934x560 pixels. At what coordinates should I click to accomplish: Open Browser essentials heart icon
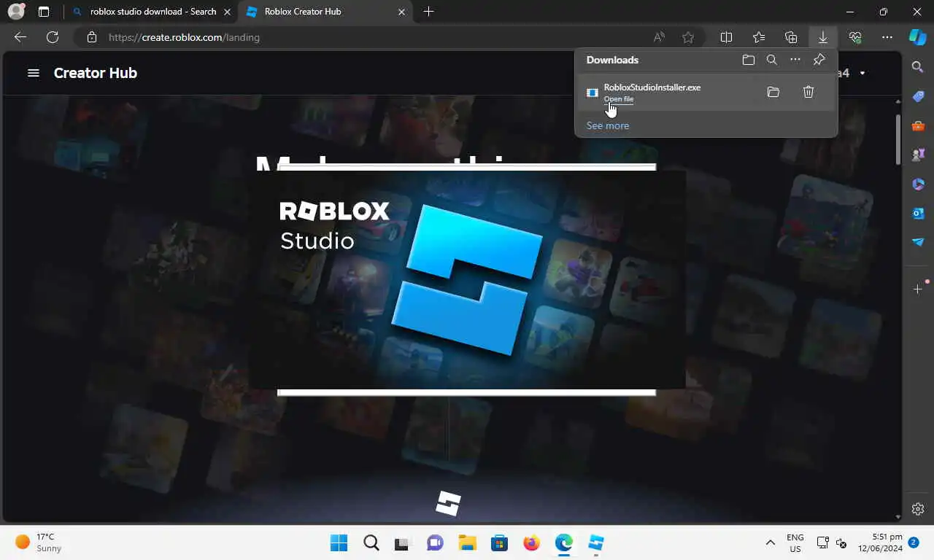click(855, 37)
